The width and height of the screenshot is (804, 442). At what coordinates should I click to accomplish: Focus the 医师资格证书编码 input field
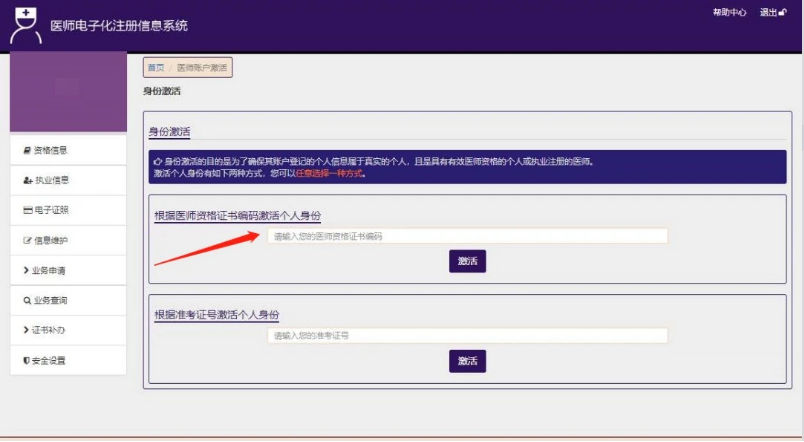pyautogui.click(x=467, y=236)
